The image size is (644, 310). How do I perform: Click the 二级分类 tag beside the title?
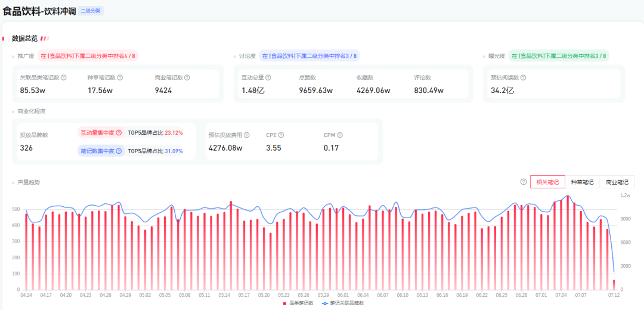coord(91,11)
